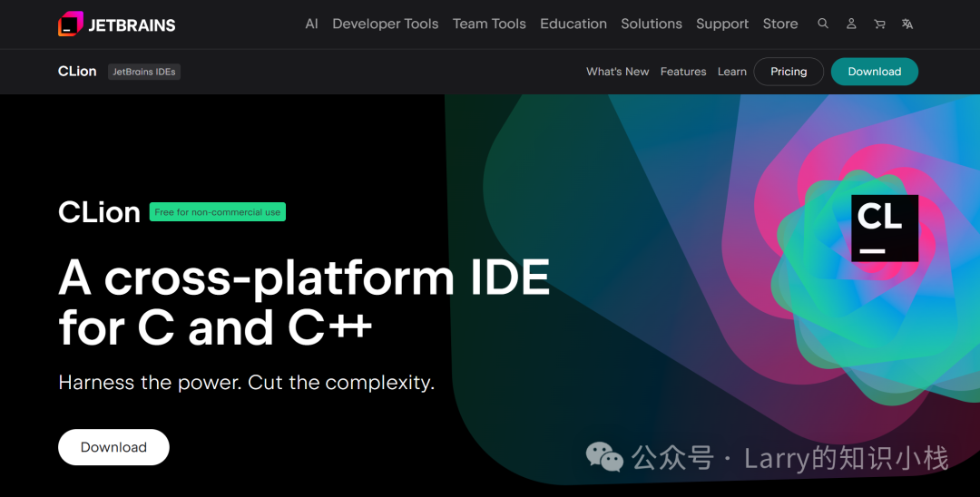Open the Support menu
Image resolution: width=980 pixels, height=497 pixels.
pos(722,24)
